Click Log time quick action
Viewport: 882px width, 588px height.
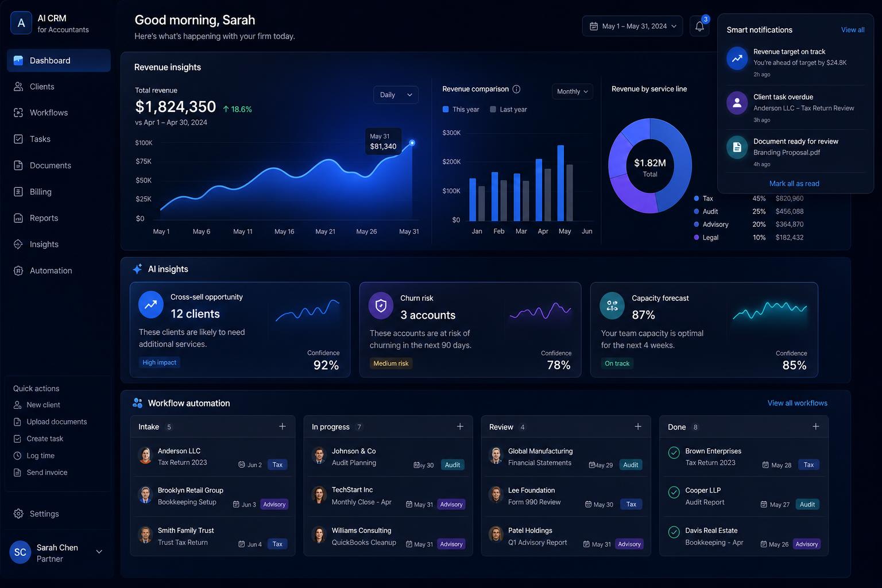coord(34,456)
